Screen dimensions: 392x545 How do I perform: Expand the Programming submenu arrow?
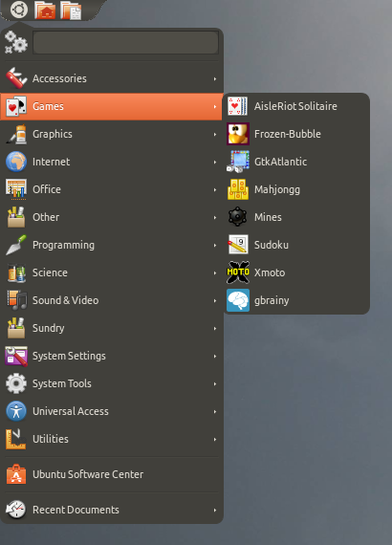[215, 246]
